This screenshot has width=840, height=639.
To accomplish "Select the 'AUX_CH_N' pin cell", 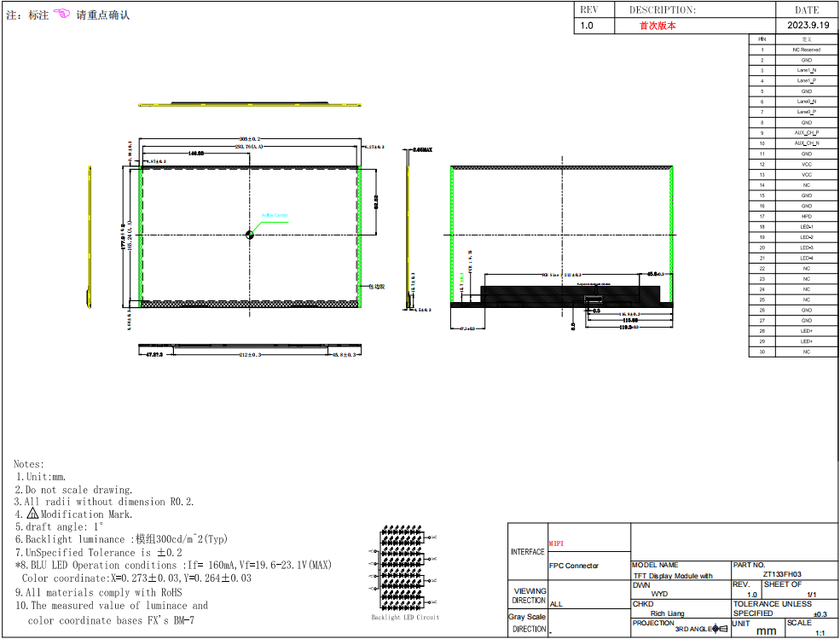I will click(x=807, y=143).
